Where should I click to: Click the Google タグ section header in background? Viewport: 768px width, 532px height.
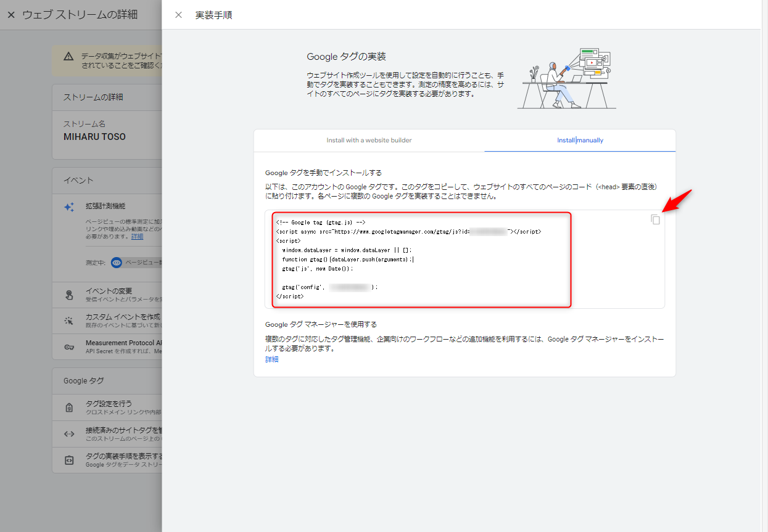84,381
